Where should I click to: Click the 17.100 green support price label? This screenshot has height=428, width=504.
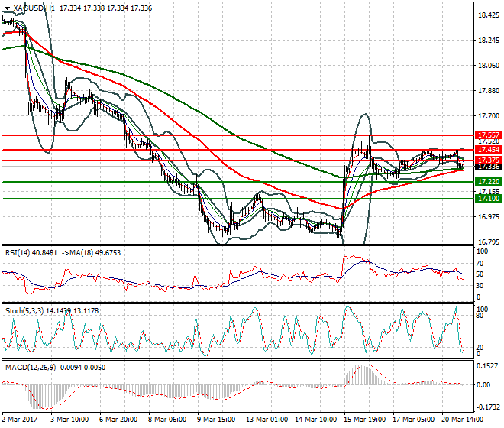point(488,199)
